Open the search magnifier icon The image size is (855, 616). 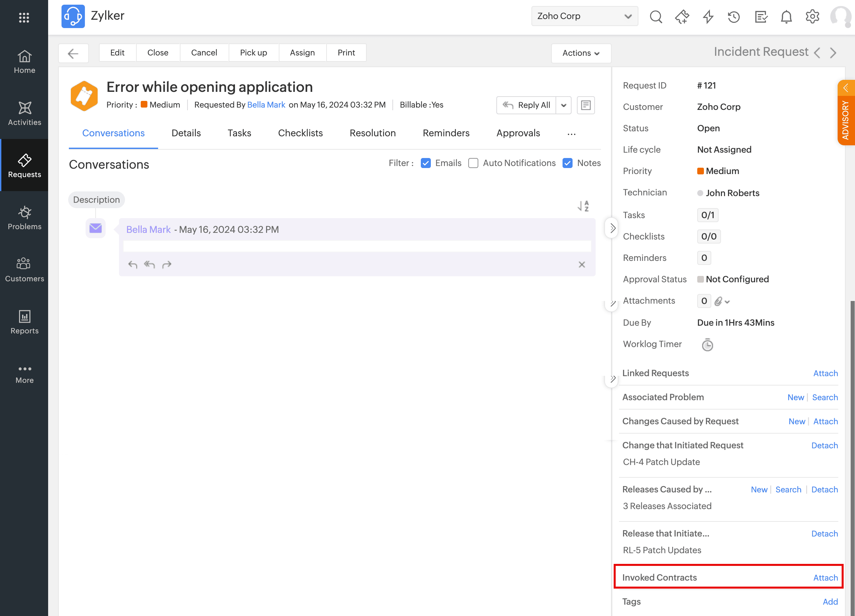[655, 17]
